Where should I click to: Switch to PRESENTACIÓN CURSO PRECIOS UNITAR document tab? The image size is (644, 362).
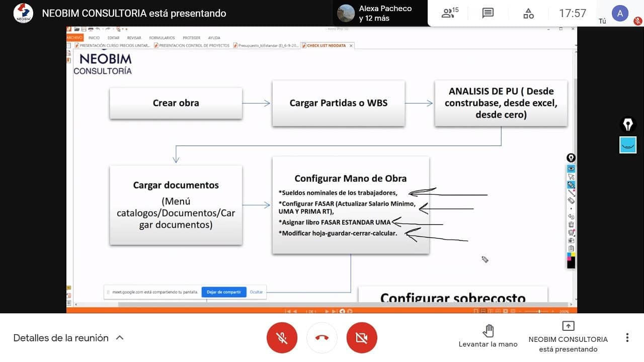pyautogui.click(x=113, y=45)
